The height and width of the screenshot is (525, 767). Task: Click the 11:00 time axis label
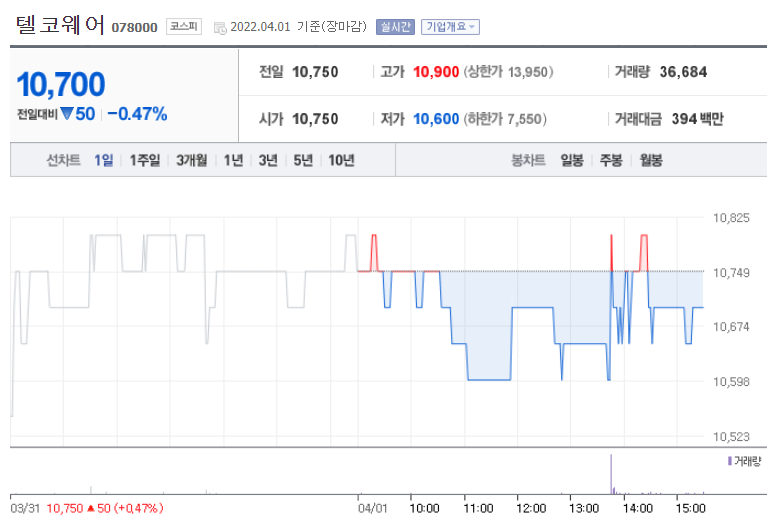(x=478, y=508)
